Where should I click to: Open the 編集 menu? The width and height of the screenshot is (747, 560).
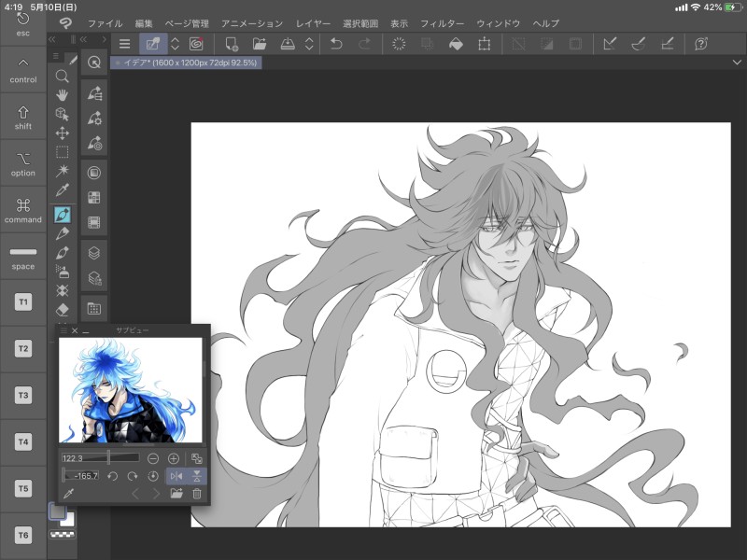pos(144,23)
